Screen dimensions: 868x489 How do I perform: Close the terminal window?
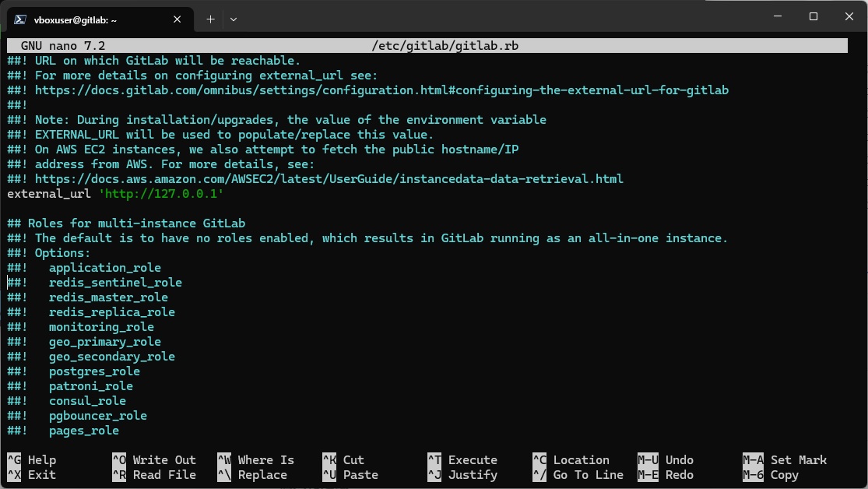click(x=849, y=16)
